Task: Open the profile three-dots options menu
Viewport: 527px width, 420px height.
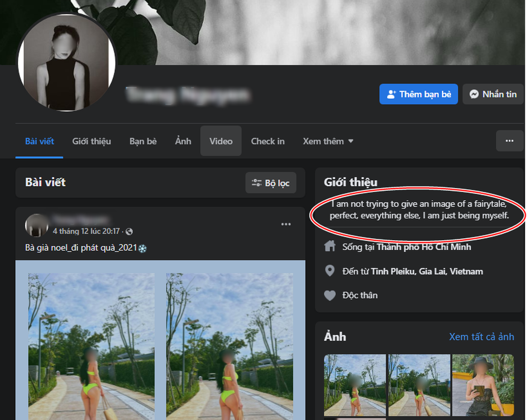Action: 509,141
